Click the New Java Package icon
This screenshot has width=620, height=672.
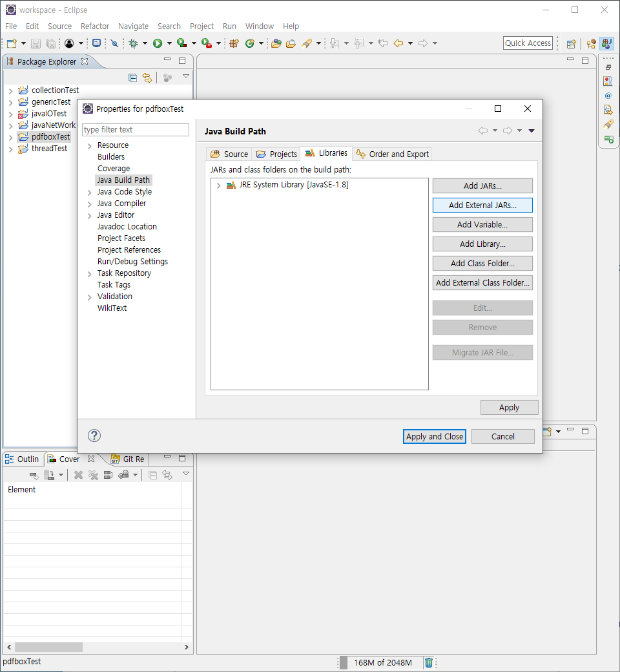click(x=234, y=43)
